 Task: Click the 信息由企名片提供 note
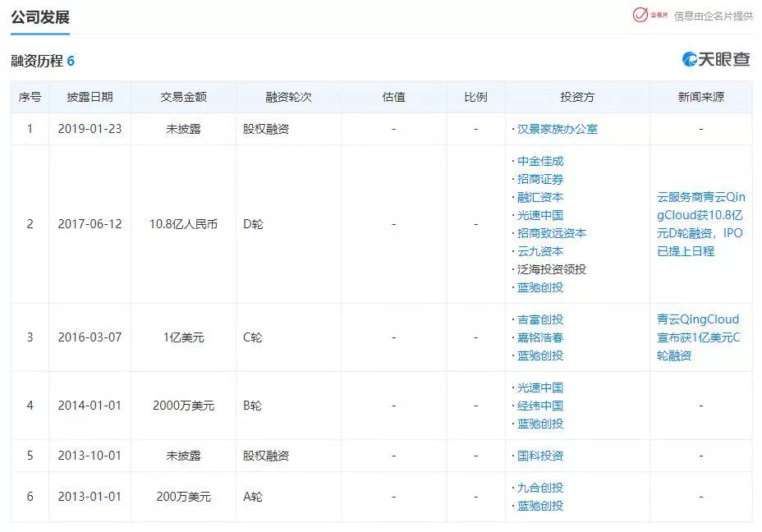pos(714,16)
